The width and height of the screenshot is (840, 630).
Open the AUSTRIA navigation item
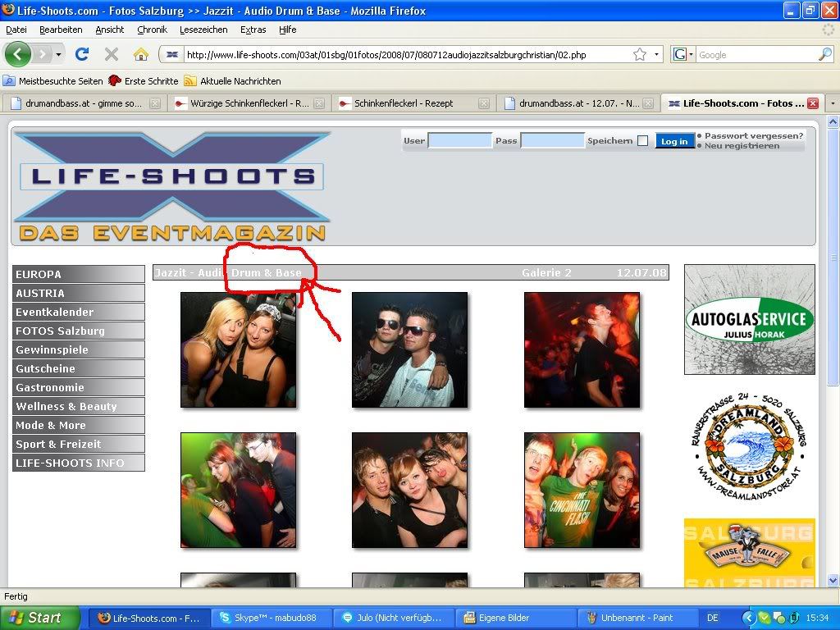tap(78, 293)
